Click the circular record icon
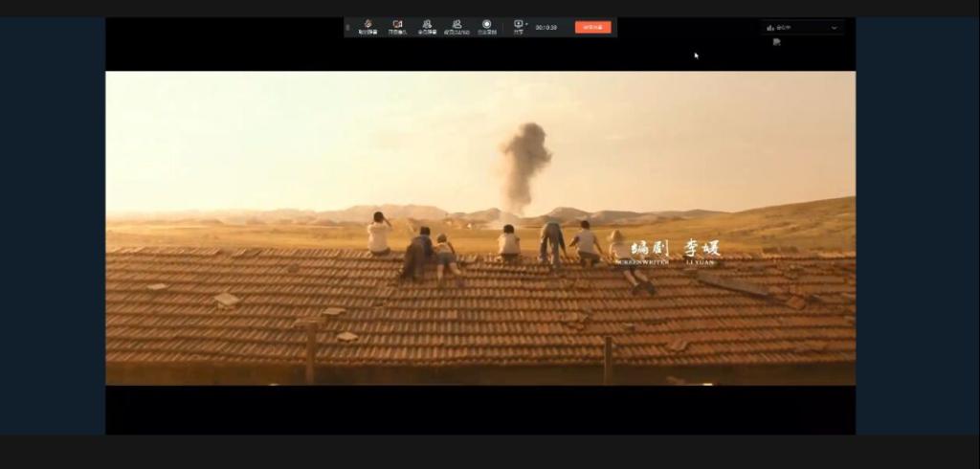Viewport: 980px width, 469px height. tap(486, 25)
